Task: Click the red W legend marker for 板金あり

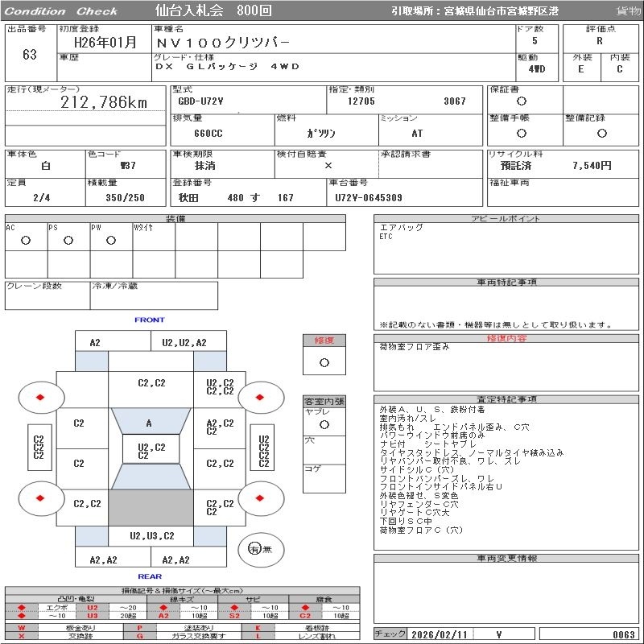Action: 22,628
